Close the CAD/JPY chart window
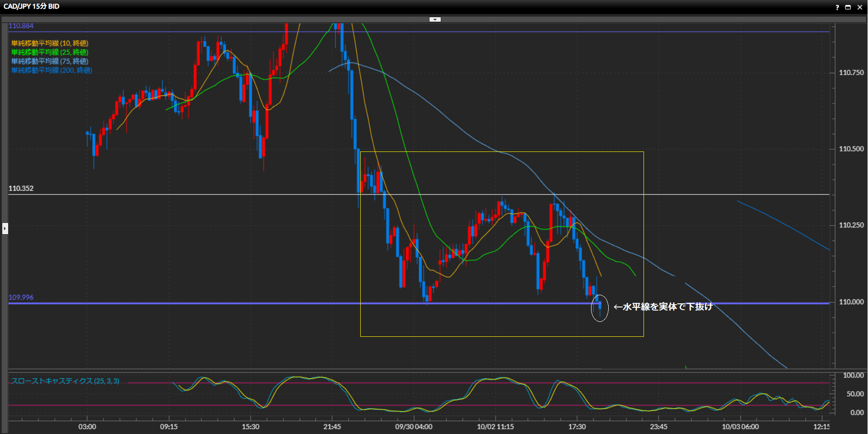868x434 pixels. (860, 7)
